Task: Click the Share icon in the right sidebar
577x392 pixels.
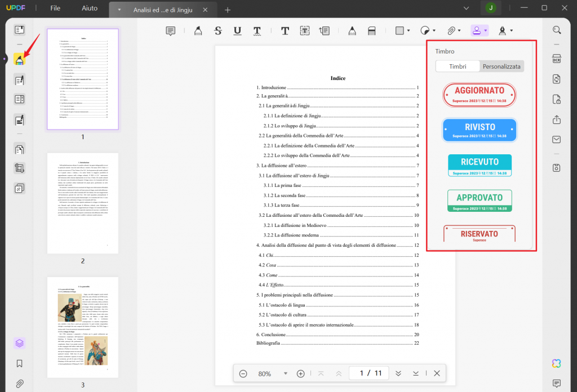Action: pyautogui.click(x=557, y=120)
